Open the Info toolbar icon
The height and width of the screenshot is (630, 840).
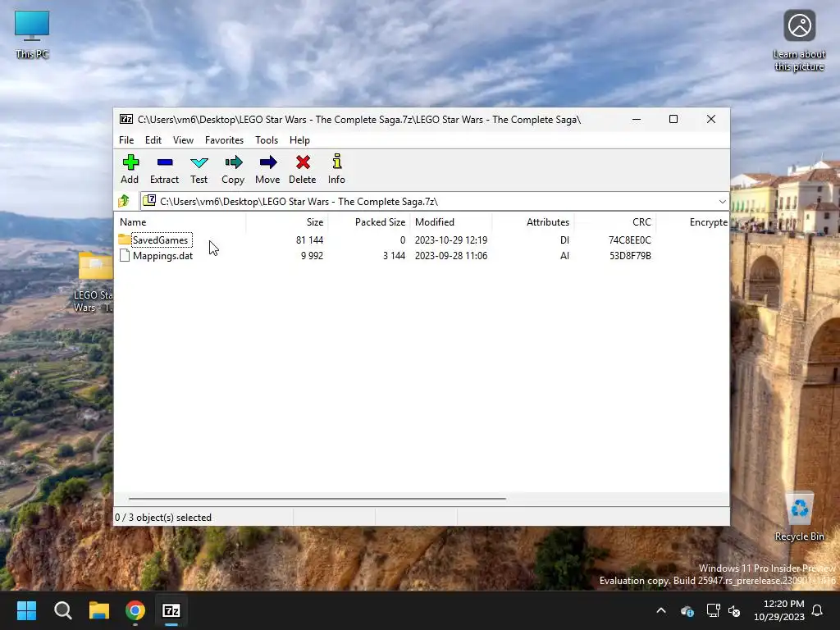click(x=336, y=162)
